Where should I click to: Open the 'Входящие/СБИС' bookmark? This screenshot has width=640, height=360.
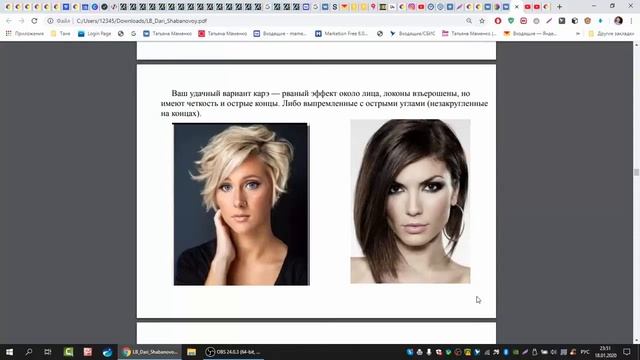(x=412, y=33)
